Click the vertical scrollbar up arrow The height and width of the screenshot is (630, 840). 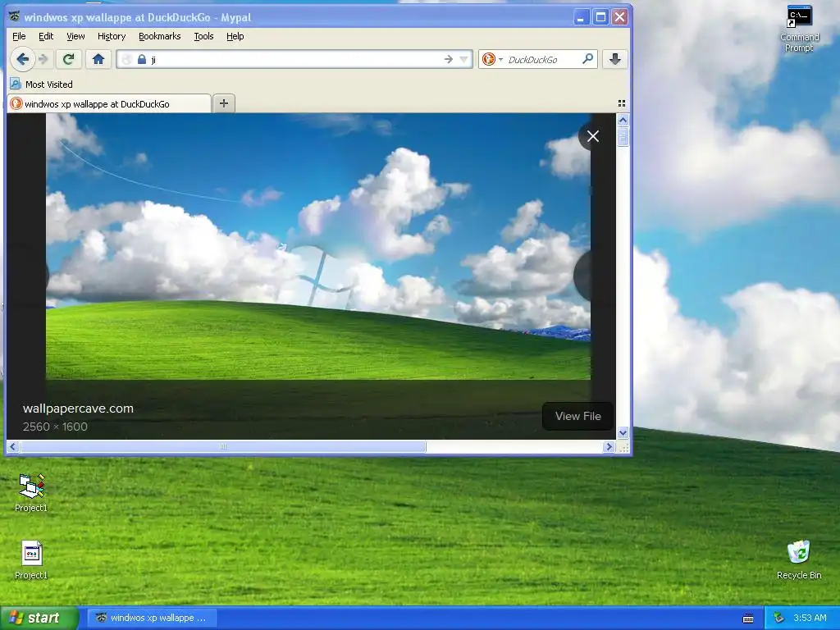(623, 120)
